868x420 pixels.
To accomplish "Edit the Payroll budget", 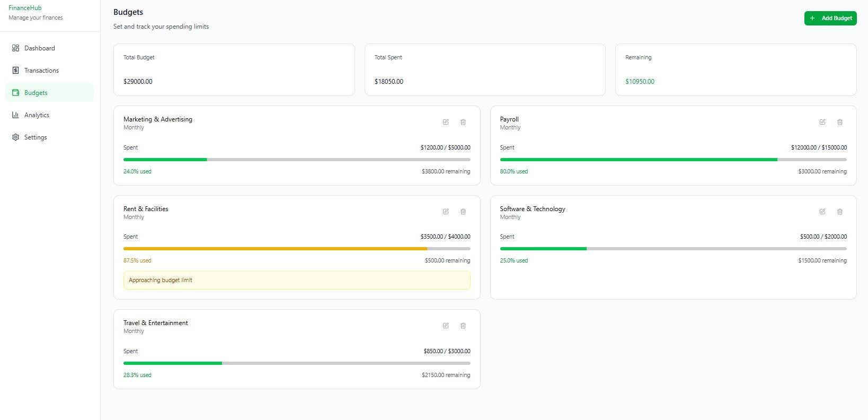I will tap(822, 122).
